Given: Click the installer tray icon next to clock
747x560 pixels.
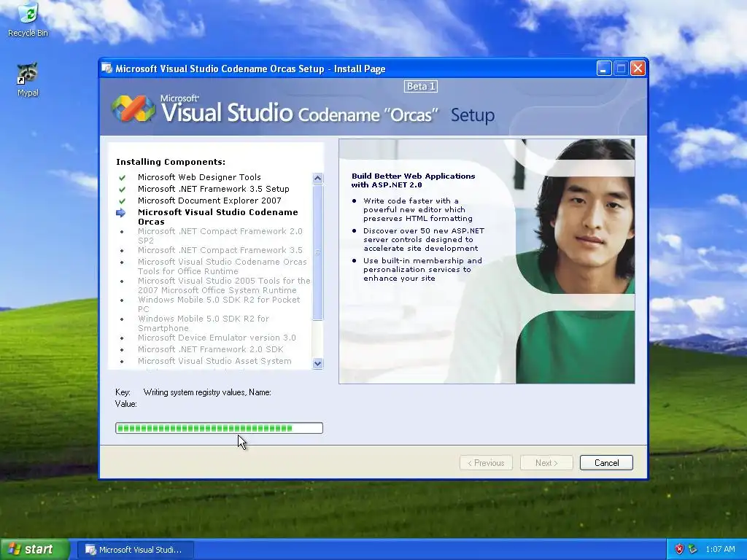Looking at the screenshot, I should pyautogui.click(x=693, y=549).
